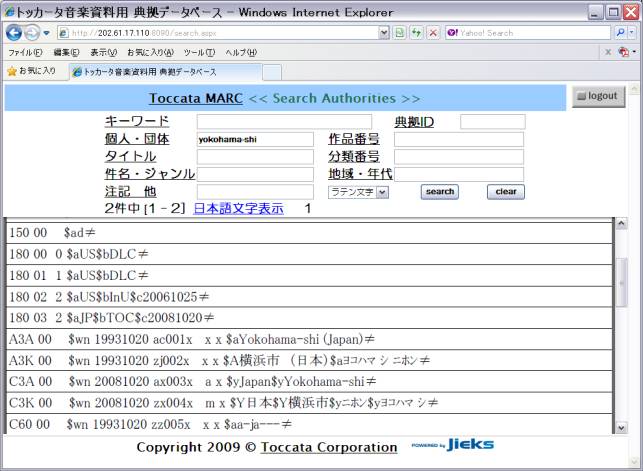Click the row 180 02 2 $aUS$bInU$c20061025
643x471 pixels.
[309, 296]
